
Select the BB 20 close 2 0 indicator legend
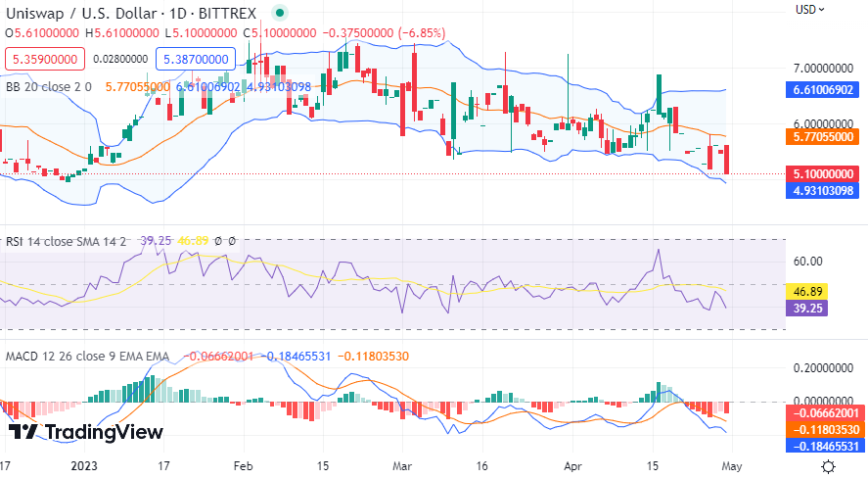tap(49, 87)
